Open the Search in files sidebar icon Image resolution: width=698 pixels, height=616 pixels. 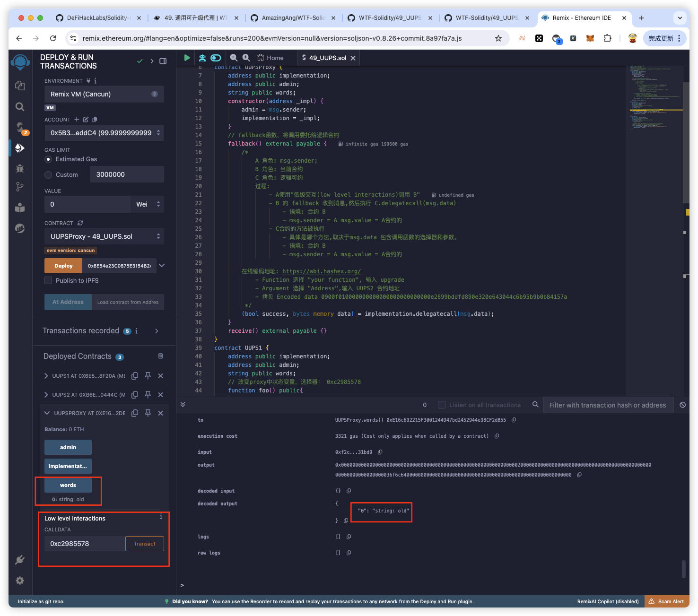[x=20, y=107]
